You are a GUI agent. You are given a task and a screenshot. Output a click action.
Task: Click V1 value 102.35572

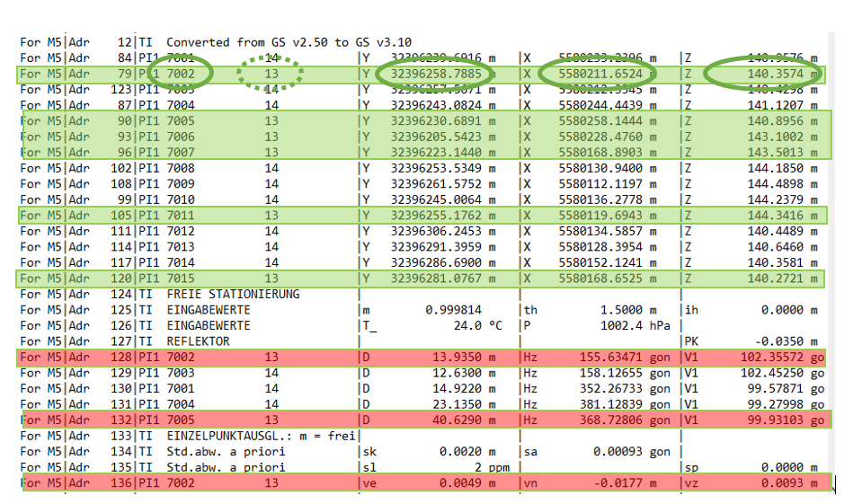[x=772, y=358]
